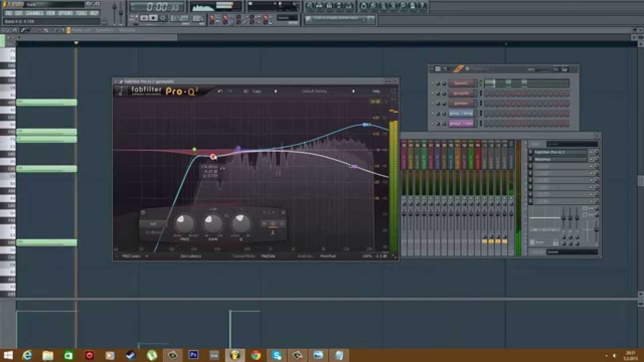
Task: Open the browser view shortcut icon
Action: (339, 6)
